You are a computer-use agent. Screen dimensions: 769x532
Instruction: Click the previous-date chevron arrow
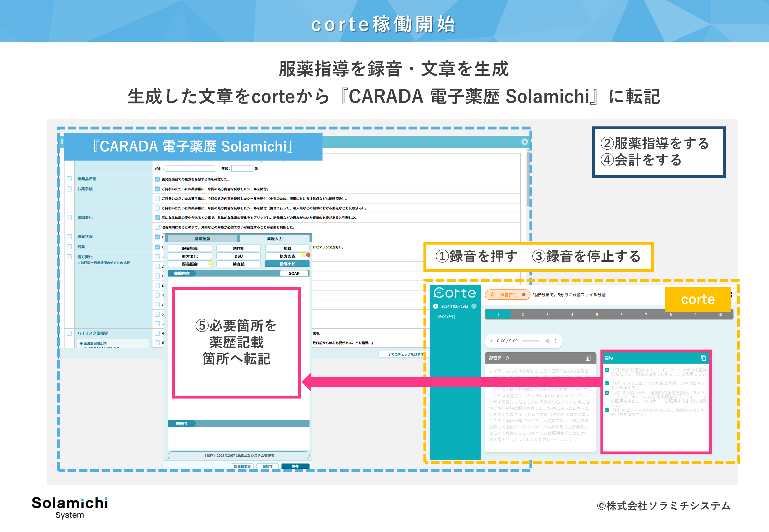coord(436,306)
